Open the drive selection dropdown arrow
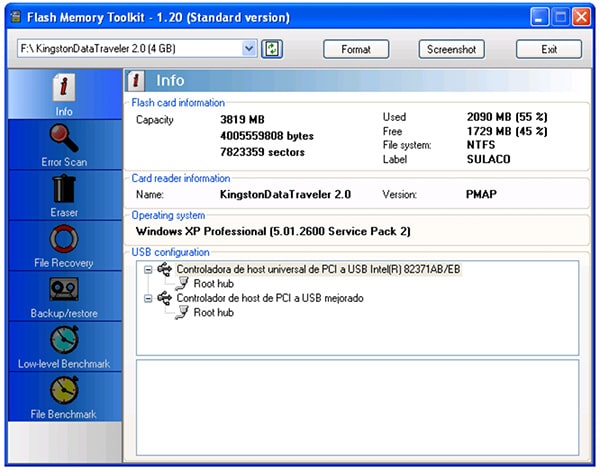The image size is (600, 472). pos(249,49)
